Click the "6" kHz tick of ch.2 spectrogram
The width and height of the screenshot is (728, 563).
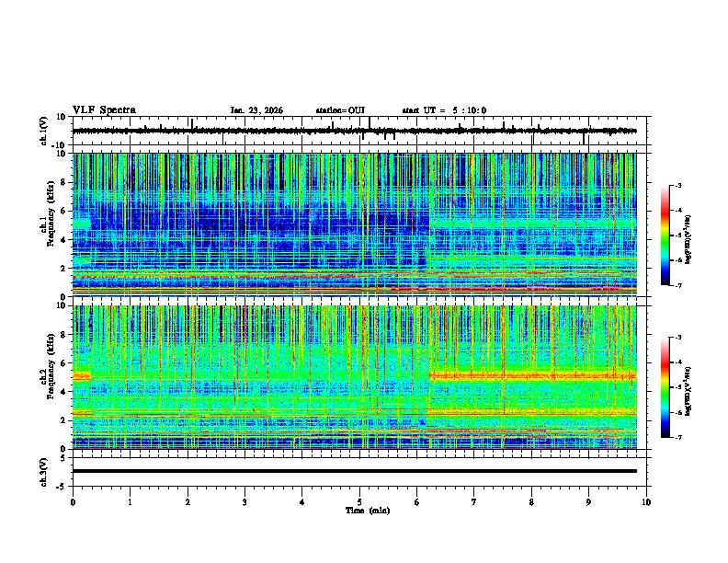click(x=64, y=363)
